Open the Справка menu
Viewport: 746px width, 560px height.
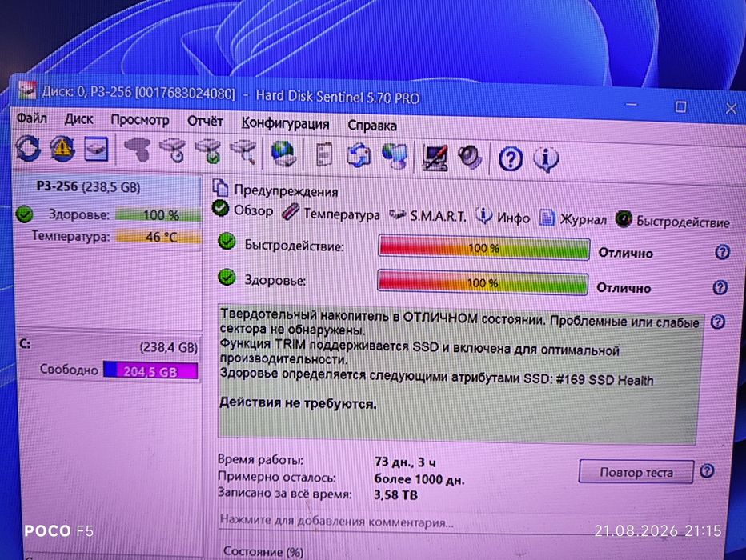pyautogui.click(x=372, y=126)
